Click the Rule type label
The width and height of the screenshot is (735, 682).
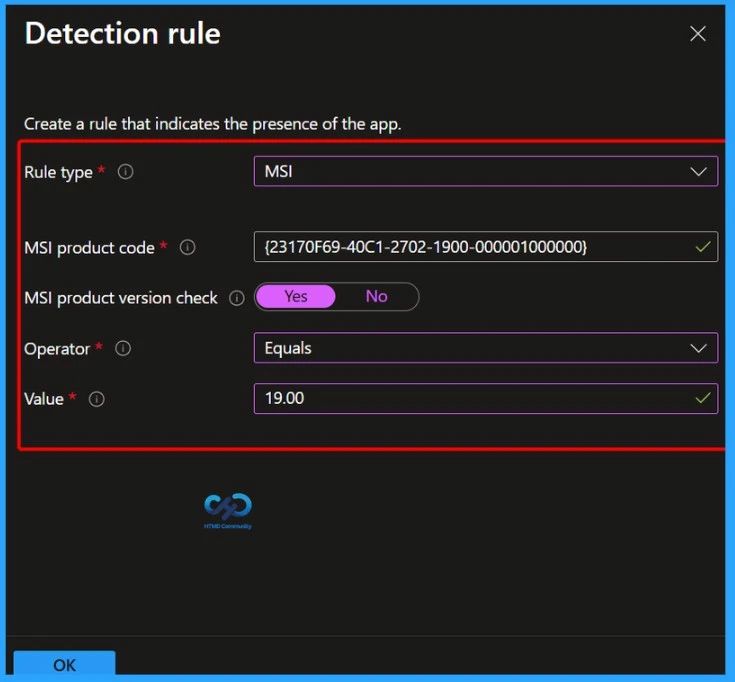[58, 172]
